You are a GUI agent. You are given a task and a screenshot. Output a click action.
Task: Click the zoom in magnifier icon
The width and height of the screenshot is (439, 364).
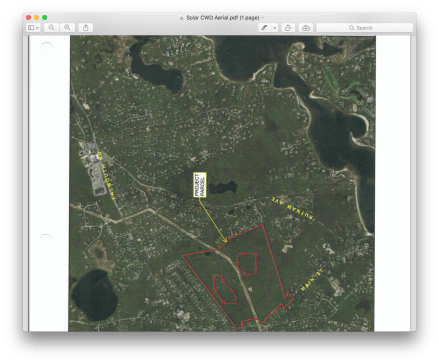tap(67, 28)
